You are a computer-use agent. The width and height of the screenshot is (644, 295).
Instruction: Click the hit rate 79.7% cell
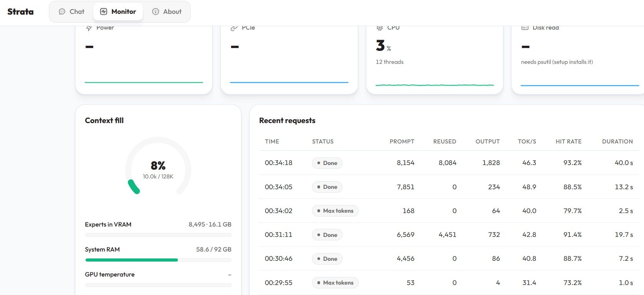pyautogui.click(x=572, y=211)
